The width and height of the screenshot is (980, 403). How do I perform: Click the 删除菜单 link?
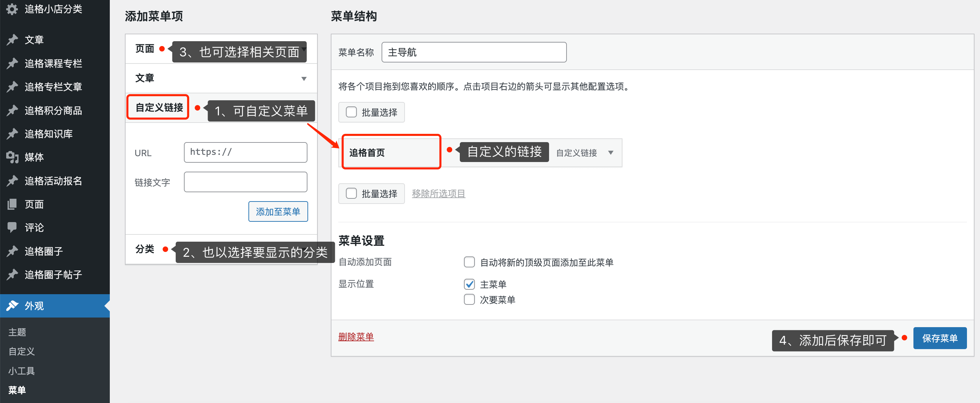tap(356, 337)
